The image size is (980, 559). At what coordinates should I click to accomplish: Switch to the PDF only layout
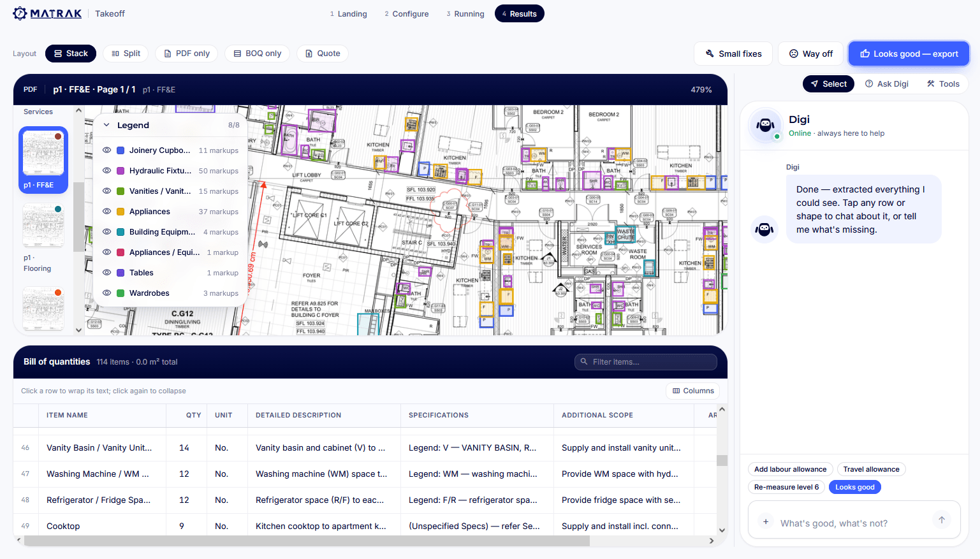187,54
